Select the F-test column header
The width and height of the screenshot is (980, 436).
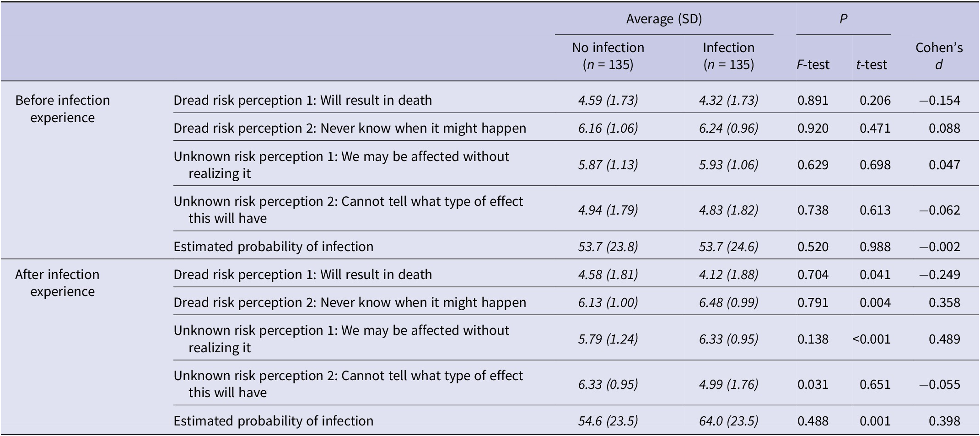coord(813,65)
